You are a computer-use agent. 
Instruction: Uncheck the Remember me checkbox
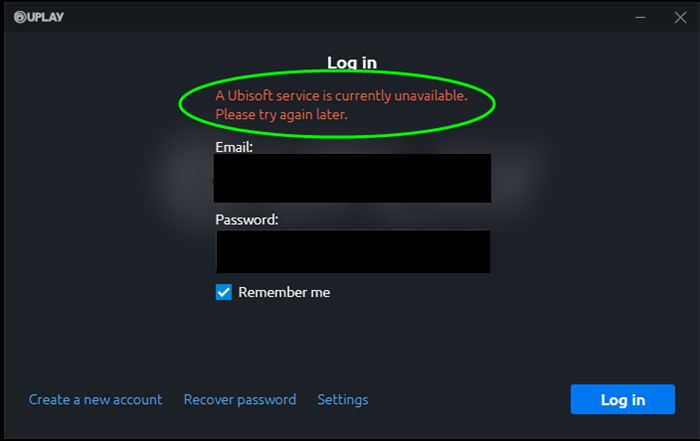click(224, 292)
